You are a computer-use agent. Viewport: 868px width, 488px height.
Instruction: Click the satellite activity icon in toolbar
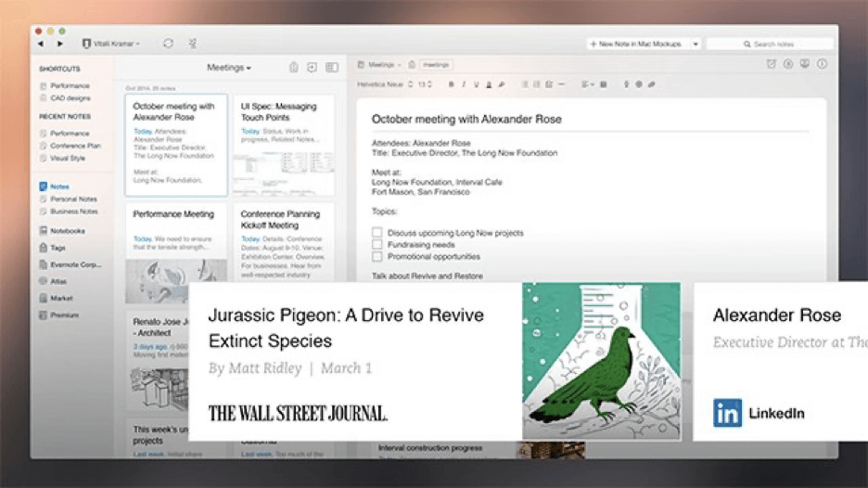pos(193,44)
